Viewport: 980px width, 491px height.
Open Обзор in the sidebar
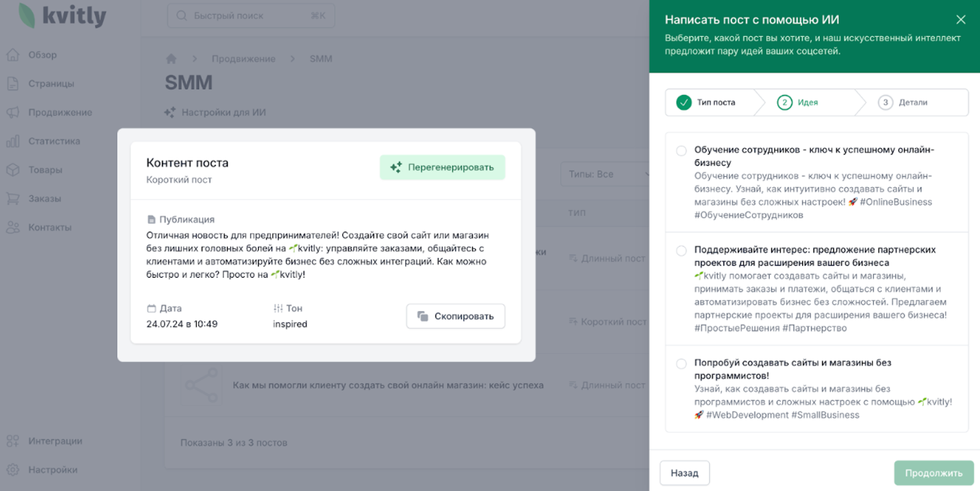[42, 55]
